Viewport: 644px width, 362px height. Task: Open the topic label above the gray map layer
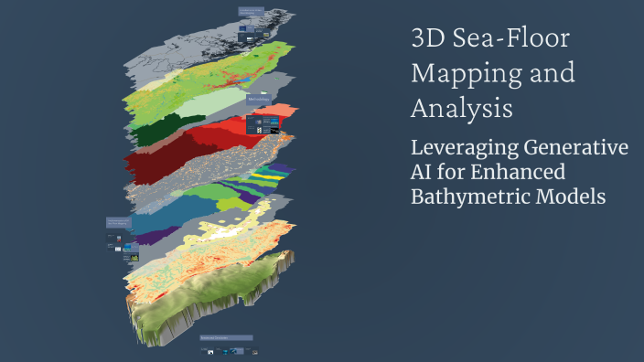click(x=252, y=12)
